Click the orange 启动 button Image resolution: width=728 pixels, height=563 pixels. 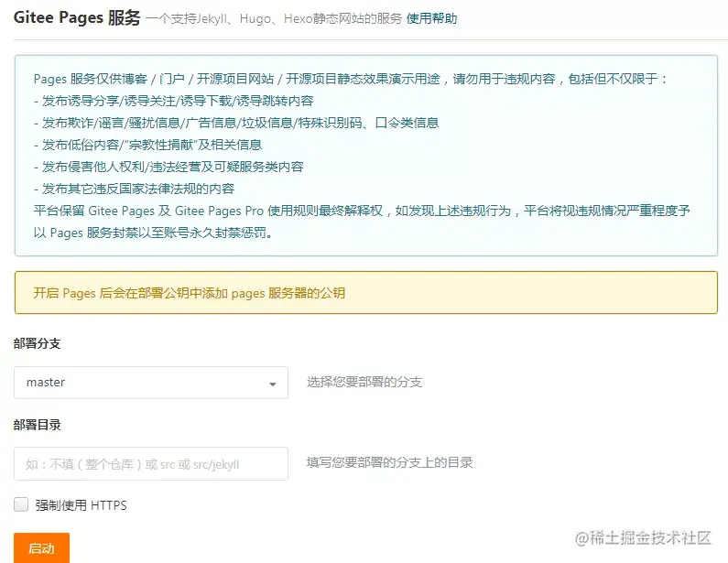click(42, 548)
